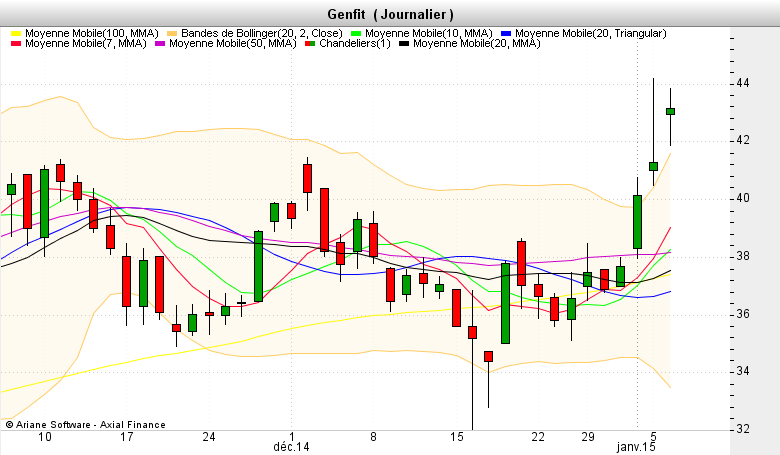Click the date axis label 17

coord(127,437)
